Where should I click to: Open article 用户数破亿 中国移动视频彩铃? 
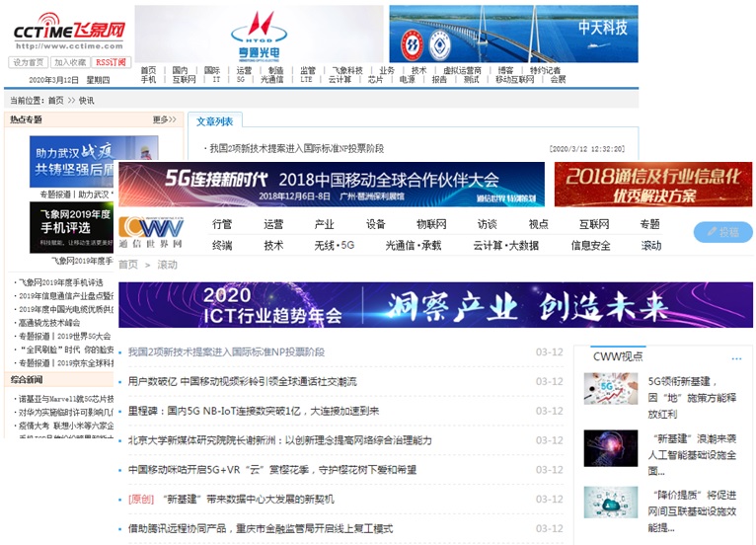(242, 381)
